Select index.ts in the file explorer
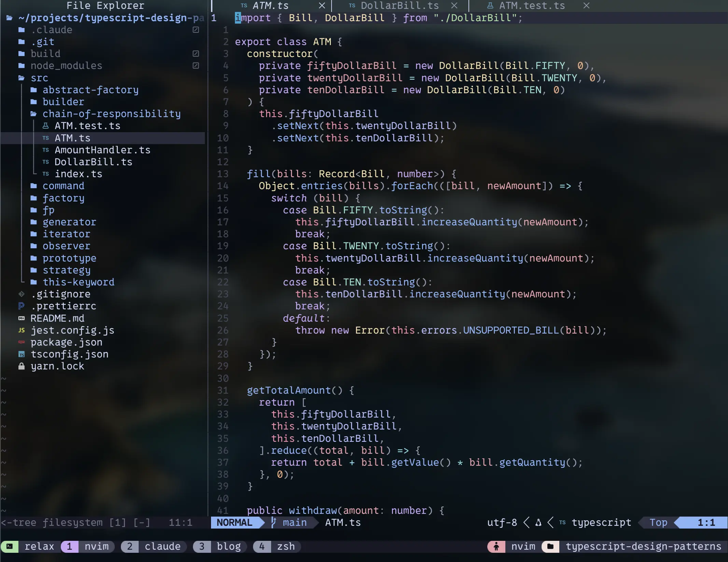The image size is (728, 562). (x=79, y=174)
